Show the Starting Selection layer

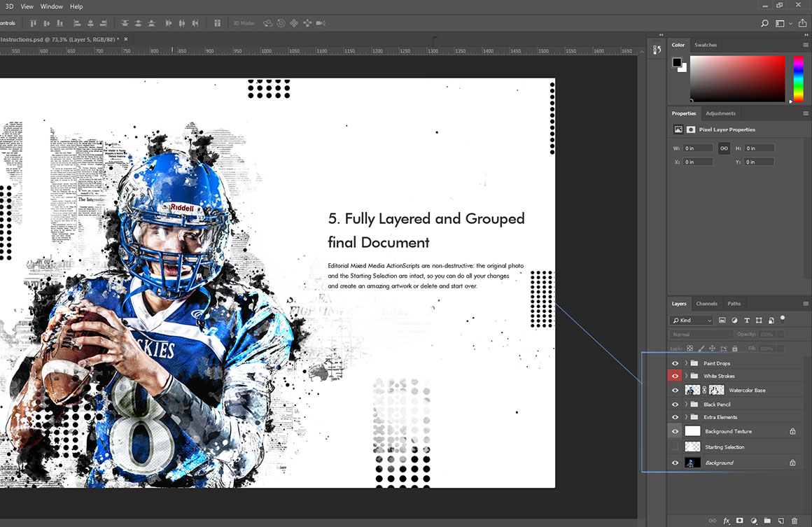(675, 447)
